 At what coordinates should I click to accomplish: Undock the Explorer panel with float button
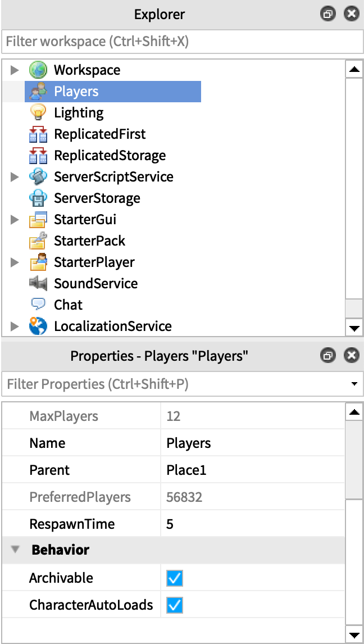327,15
